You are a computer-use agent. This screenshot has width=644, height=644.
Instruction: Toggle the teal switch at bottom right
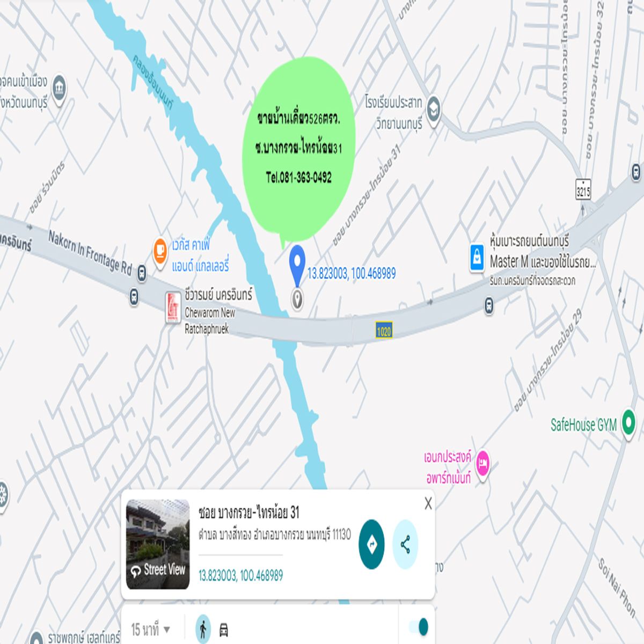coord(418,626)
